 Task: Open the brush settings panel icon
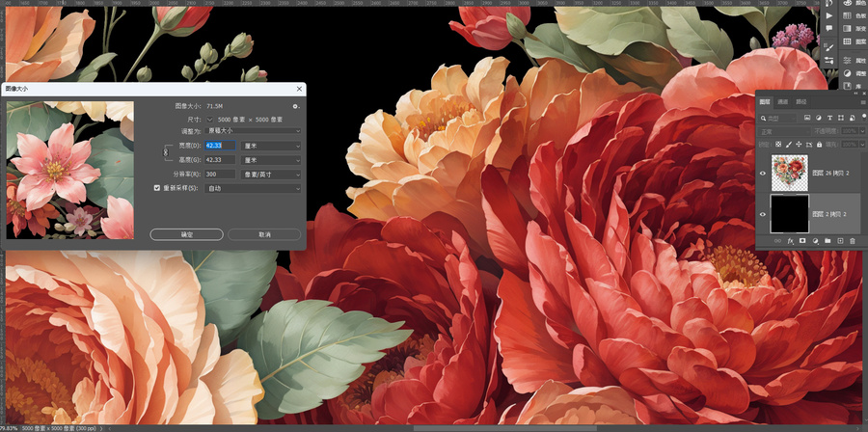(829, 47)
